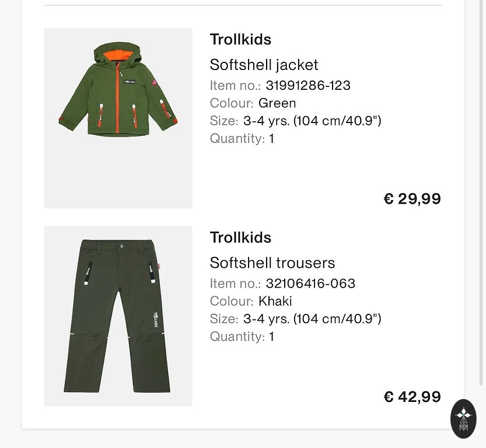Select item number 32106416-063
The height and width of the screenshot is (448, 486).
310,283
